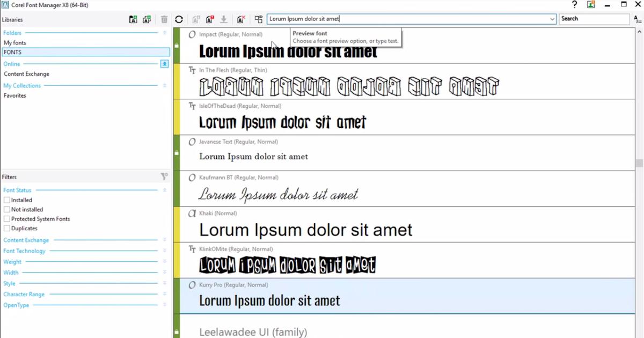Select the FONTS folder
This screenshot has height=338, width=644.
tap(86, 52)
